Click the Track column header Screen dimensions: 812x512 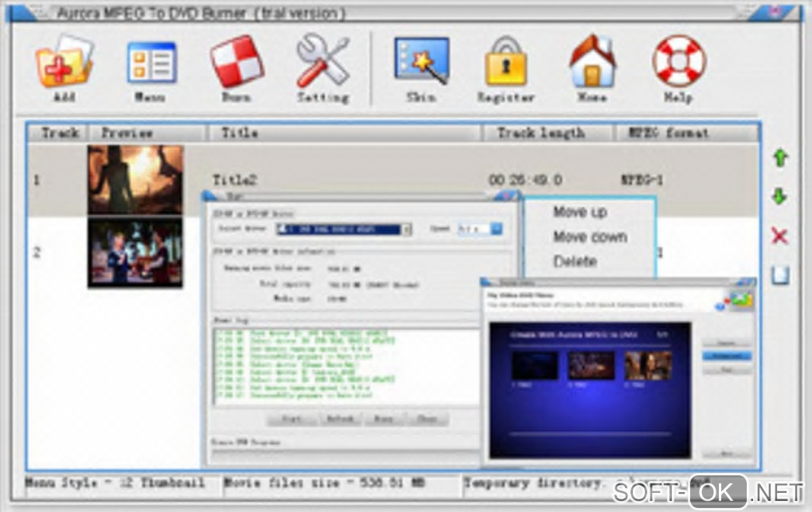[58, 133]
